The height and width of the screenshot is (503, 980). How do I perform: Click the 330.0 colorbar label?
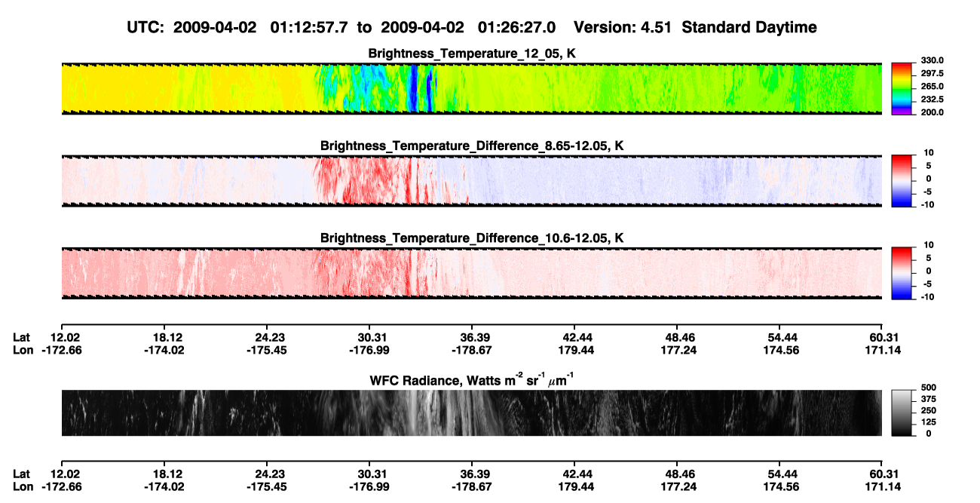point(931,60)
